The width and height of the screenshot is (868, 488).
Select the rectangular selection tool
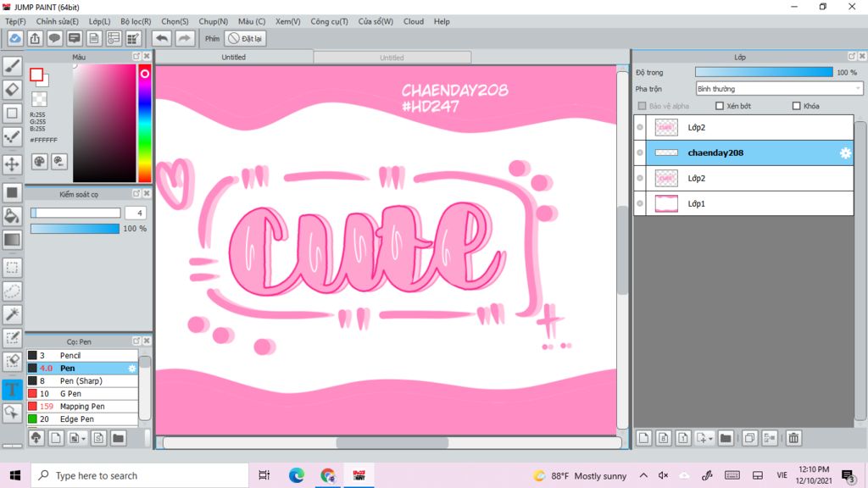(x=12, y=268)
